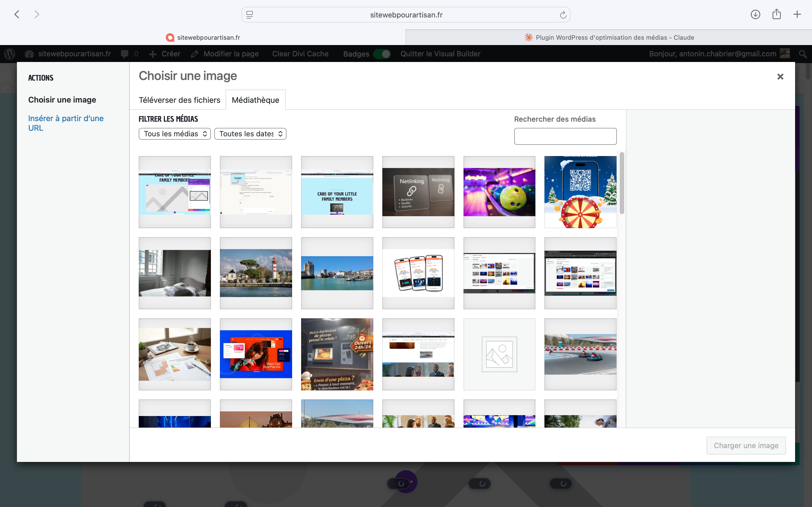Click the admin bar search magnifier
The image size is (812, 507).
[802, 54]
